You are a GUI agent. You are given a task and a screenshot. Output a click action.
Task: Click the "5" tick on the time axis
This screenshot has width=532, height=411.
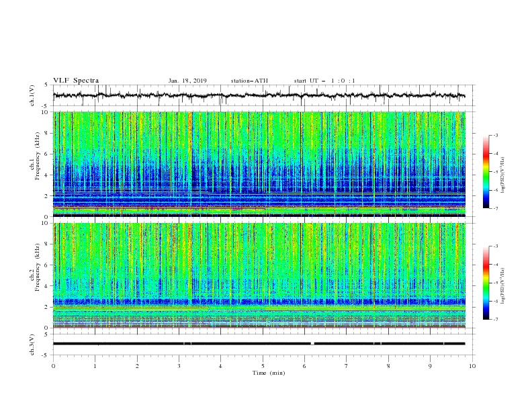point(263,366)
